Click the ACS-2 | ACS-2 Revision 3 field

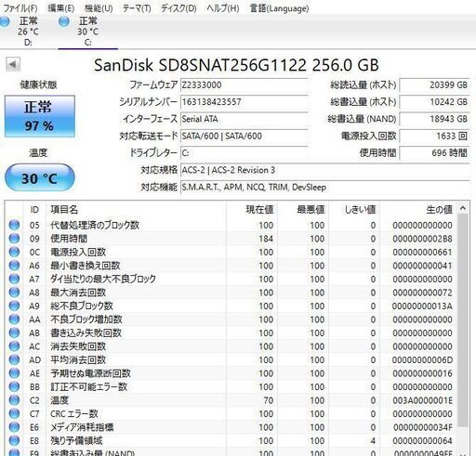click(x=324, y=170)
